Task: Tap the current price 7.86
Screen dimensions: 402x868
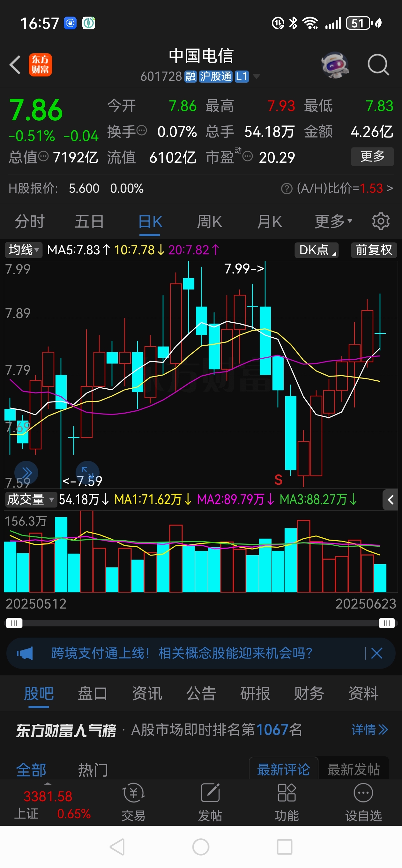Action: tap(36, 110)
